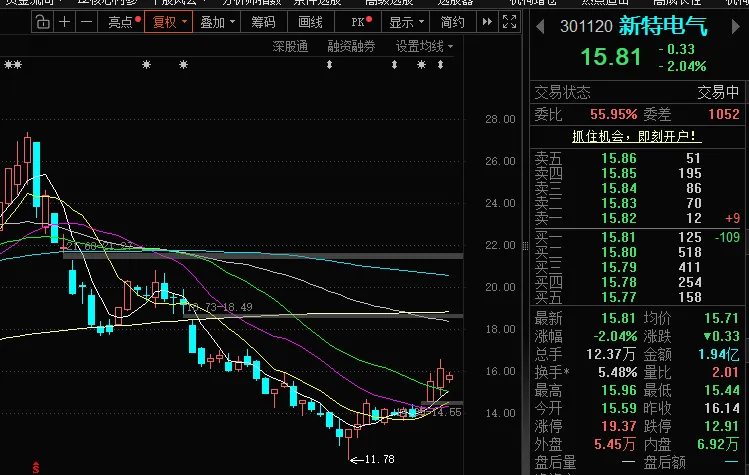Click the 22.00 price axis label
The width and height of the screenshot is (749, 475).
tap(500, 245)
